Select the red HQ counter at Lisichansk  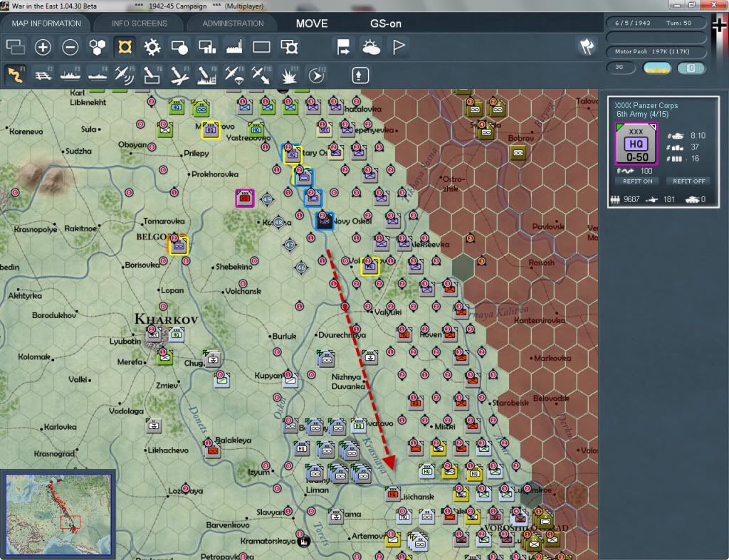(x=392, y=494)
